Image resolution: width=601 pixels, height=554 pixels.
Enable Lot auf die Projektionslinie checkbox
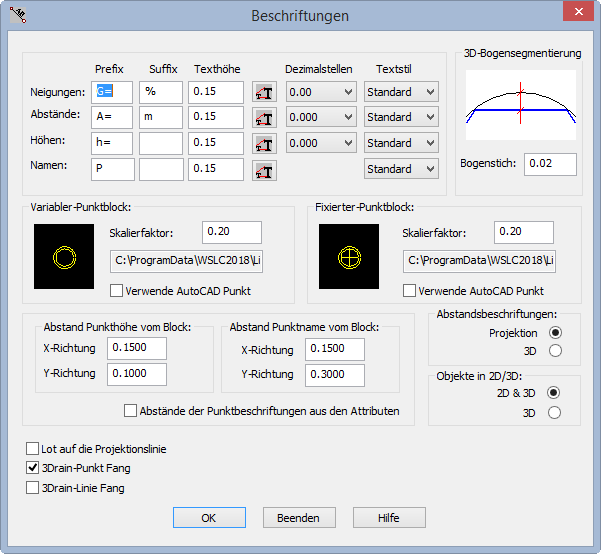(x=33, y=450)
